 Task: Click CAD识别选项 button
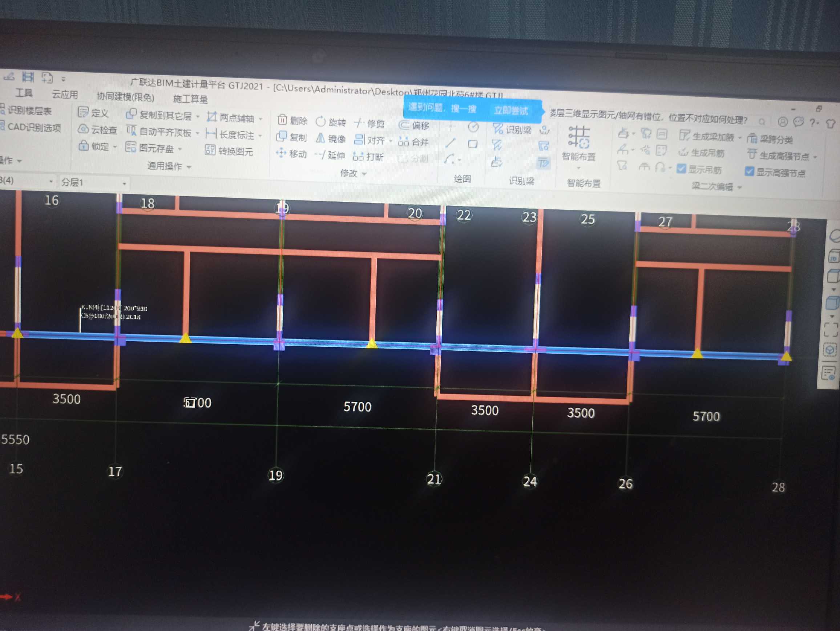point(31,127)
